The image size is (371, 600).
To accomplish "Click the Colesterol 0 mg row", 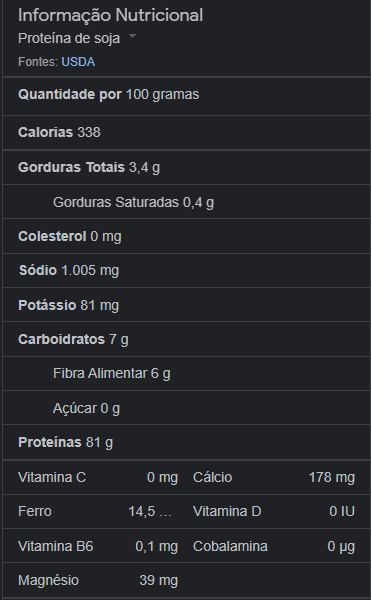I will coord(186,236).
